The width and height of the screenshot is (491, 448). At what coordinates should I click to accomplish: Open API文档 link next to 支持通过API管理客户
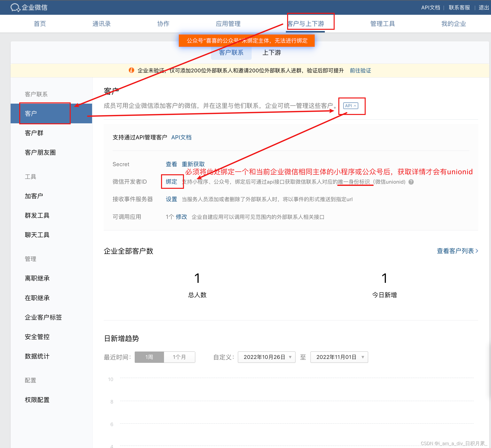coord(181,137)
